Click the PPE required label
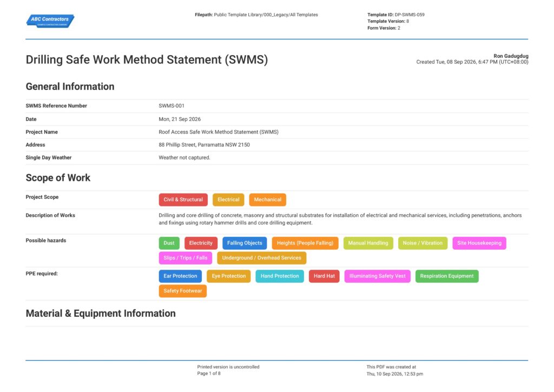 point(42,274)
